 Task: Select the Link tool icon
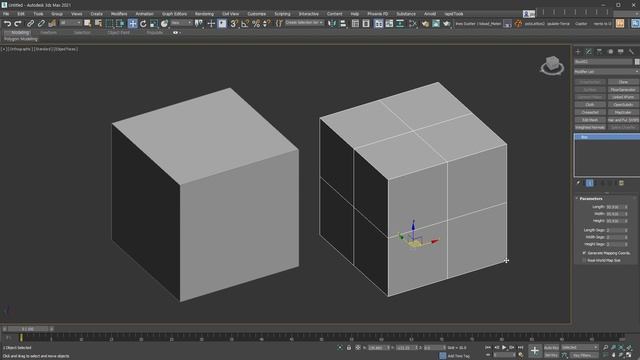[30, 24]
